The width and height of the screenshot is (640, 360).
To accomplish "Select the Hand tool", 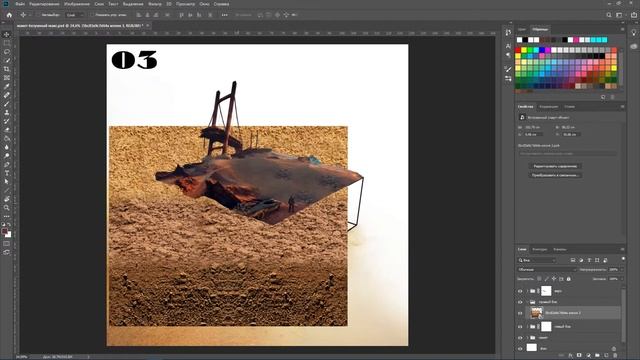I will click(7, 199).
